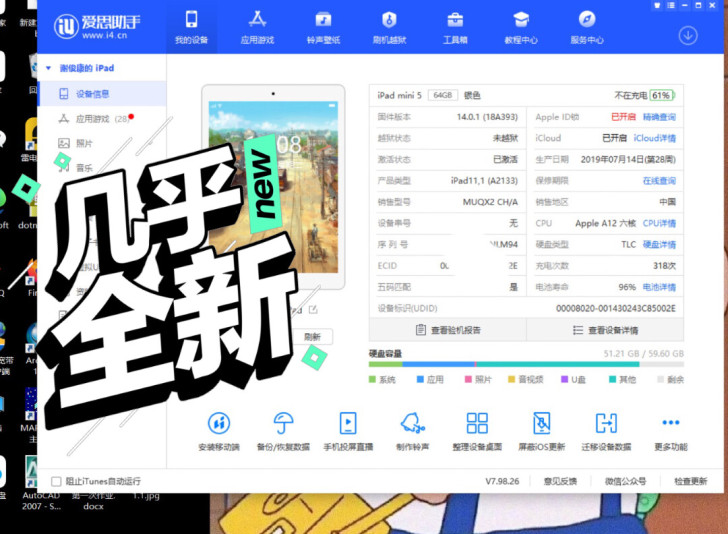
Task: Click 查看验机报告 button
Action: click(x=448, y=330)
